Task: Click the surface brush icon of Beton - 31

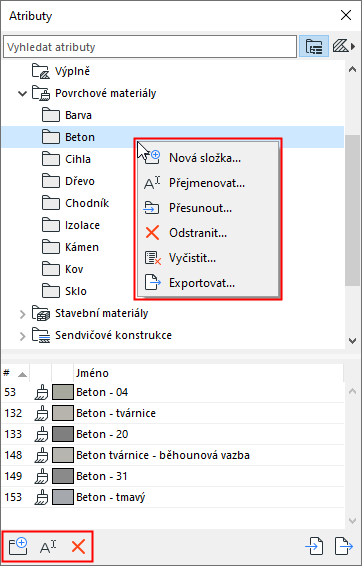Action: click(x=41, y=477)
